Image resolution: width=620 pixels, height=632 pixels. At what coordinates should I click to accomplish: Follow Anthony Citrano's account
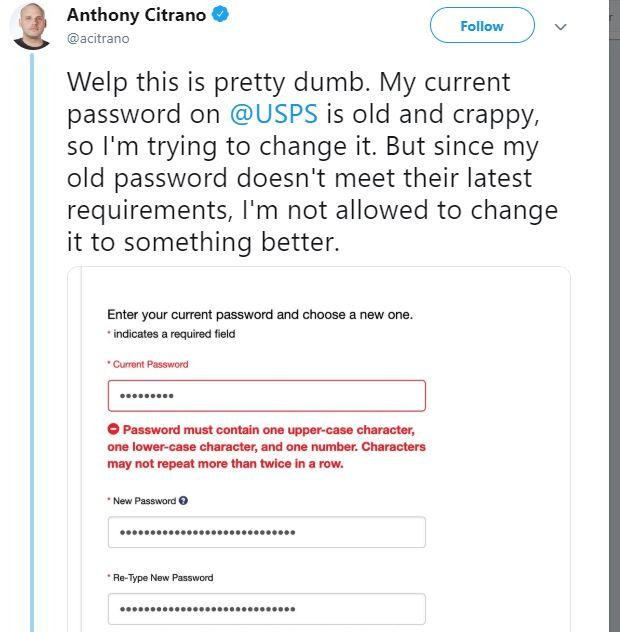pyautogui.click(x=482, y=26)
